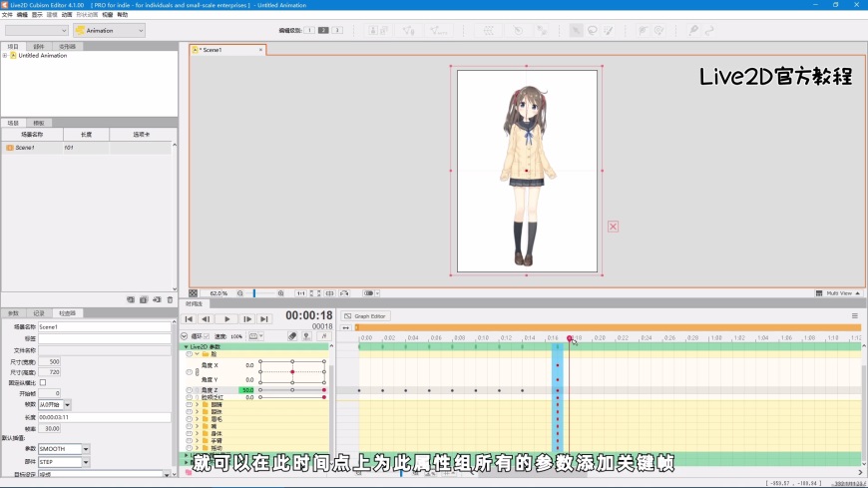Click the zoom in magnifier under canvas
868x488 pixels.
(280, 293)
